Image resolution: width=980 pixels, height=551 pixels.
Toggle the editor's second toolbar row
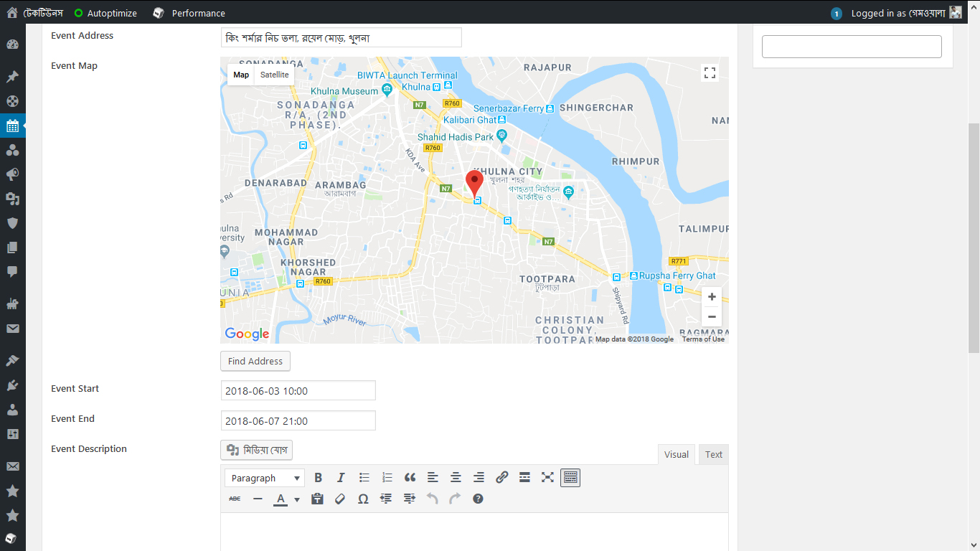570,478
